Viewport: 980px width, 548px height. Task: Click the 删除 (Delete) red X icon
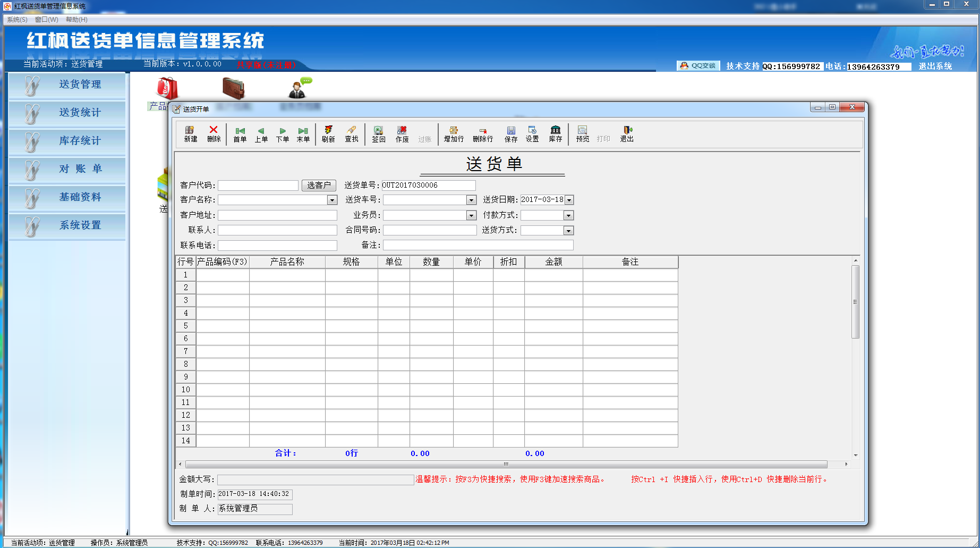pyautogui.click(x=214, y=134)
